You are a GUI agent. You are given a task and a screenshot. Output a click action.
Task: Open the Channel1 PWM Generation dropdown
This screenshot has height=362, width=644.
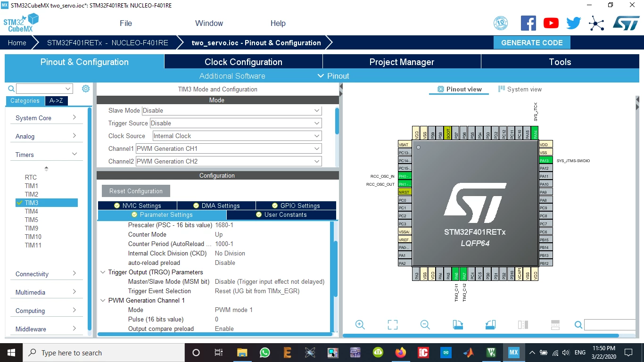pos(229,148)
